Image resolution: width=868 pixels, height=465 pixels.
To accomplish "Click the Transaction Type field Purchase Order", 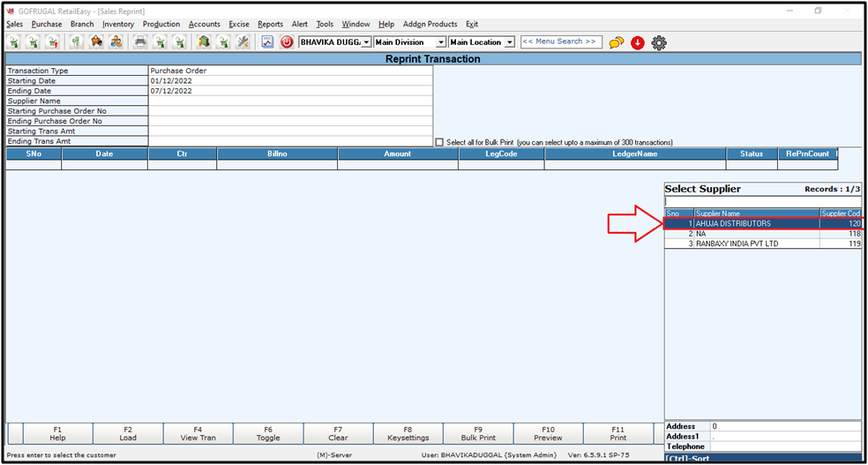I will coord(290,71).
